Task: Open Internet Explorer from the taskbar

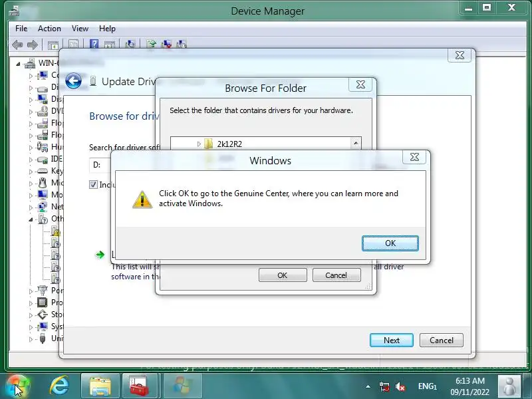Action: point(59,386)
